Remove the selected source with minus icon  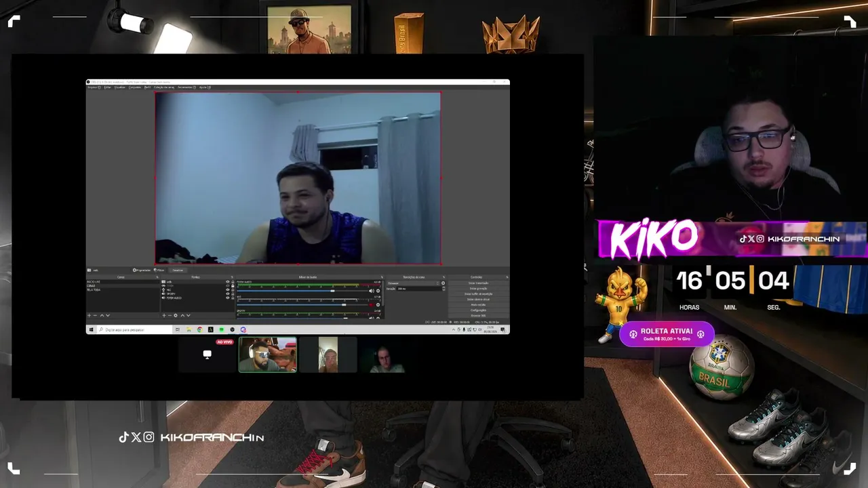[x=170, y=315]
